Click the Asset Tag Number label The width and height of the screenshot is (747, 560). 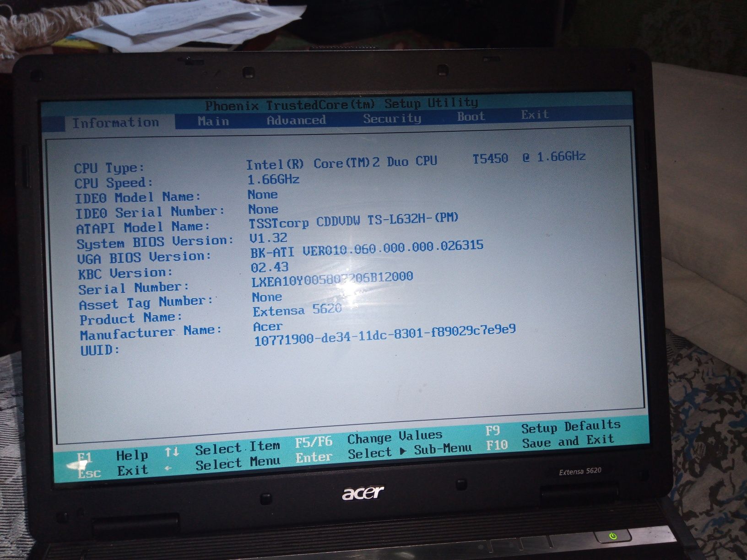146,303
